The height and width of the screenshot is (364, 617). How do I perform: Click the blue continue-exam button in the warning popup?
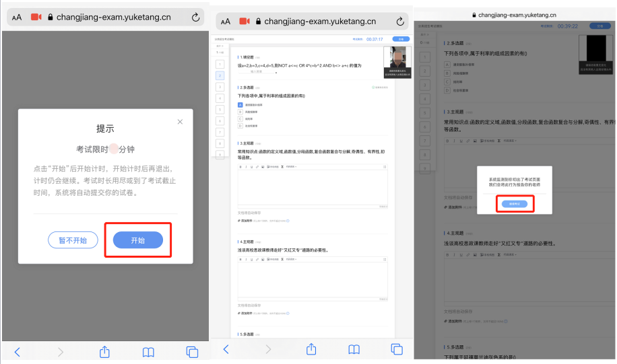pyautogui.click(x=515, y=203)
